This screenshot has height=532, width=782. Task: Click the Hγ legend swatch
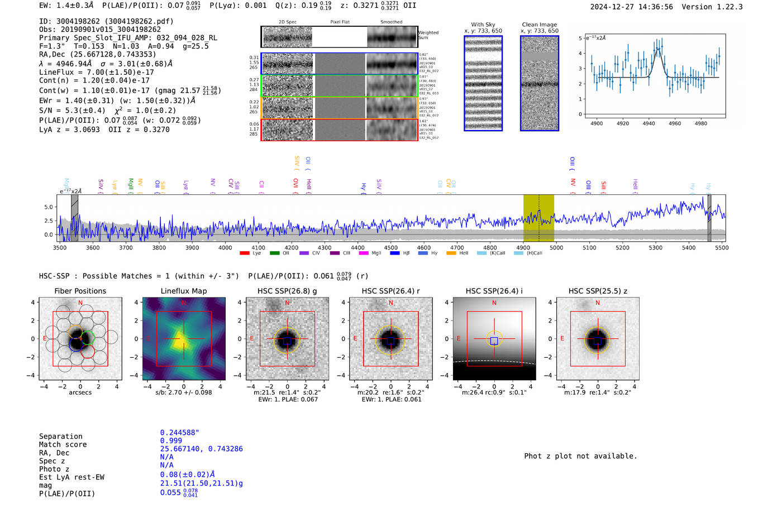click(x=423, y=253)
